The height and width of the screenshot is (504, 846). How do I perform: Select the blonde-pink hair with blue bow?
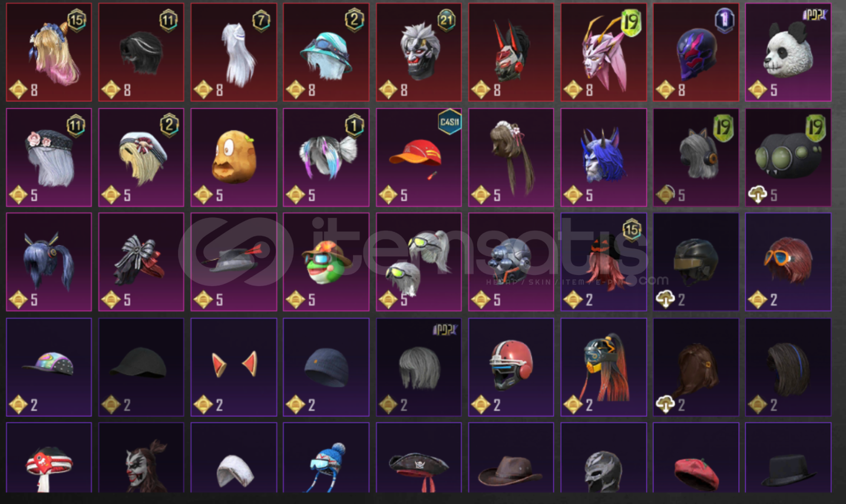coord(49,52)
